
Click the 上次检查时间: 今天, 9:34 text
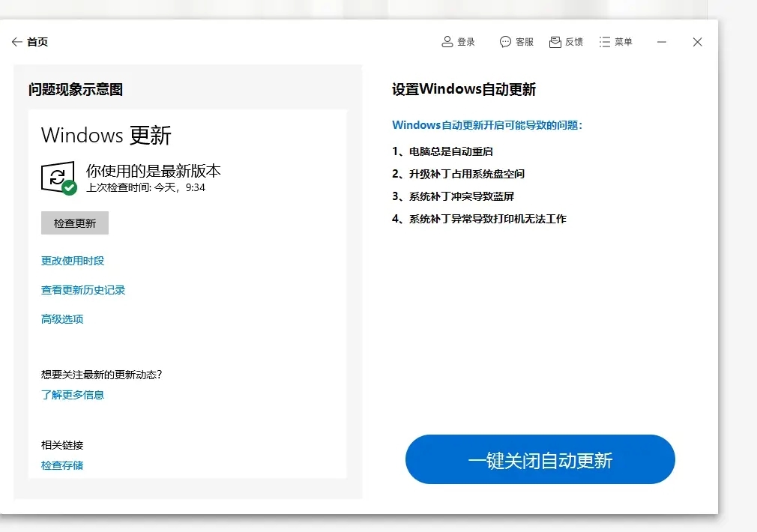click(x=146, y=187)
